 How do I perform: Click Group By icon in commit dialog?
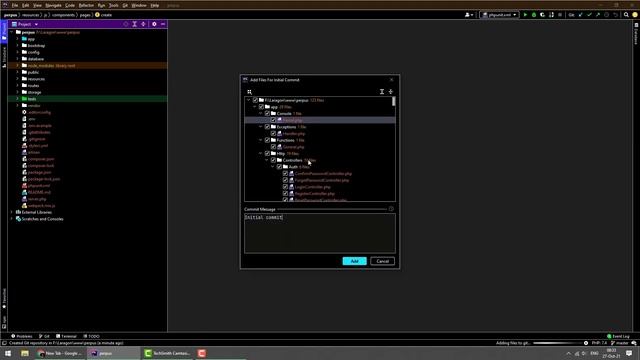[x=249, y=92]
